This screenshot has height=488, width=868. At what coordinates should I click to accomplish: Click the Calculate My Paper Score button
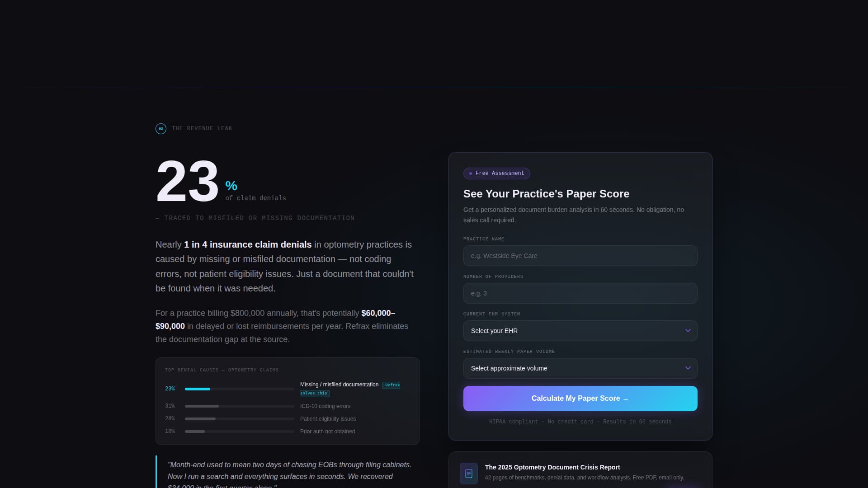click(x=580, y=399)
